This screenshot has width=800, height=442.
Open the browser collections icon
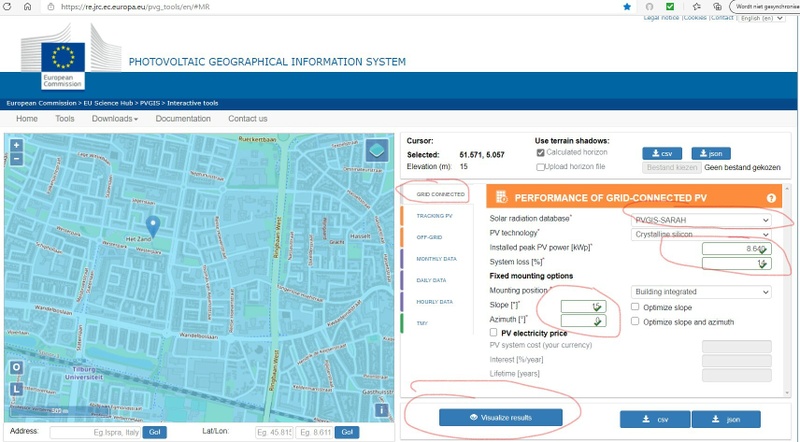[717, 7]
